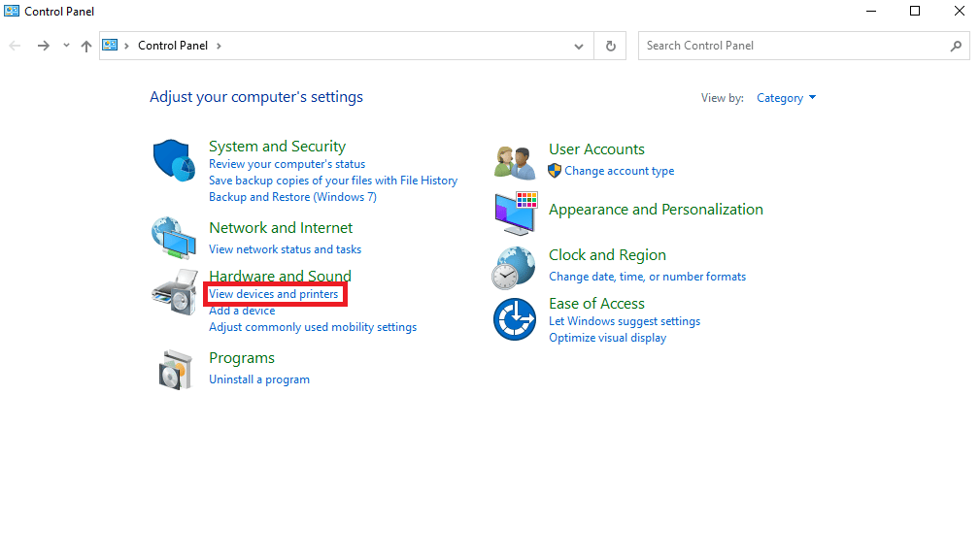The height and width of the screenshot is (560, 980).
Task: Expand the View by Category dropdown
Action: [787, 98]
